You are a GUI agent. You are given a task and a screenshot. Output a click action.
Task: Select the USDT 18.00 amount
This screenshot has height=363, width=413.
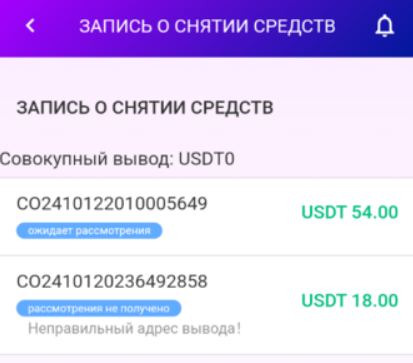[350, 300]
